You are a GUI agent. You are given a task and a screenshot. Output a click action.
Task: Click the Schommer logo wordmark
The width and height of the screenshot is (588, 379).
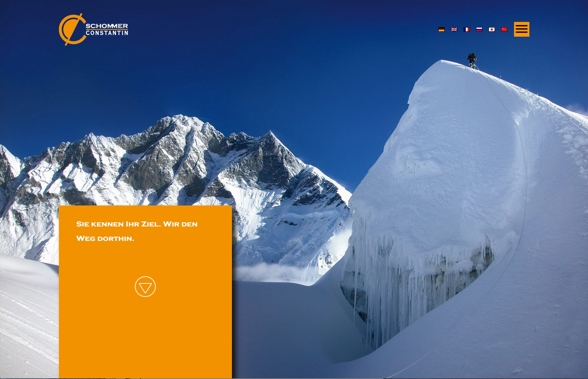pyautogui.click(x=107, y=26)
